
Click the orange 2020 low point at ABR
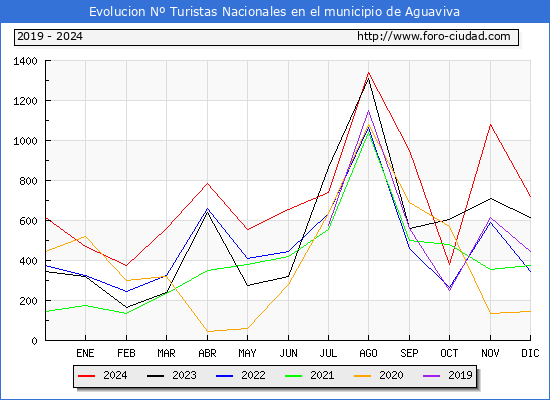[x=207, y=332]
